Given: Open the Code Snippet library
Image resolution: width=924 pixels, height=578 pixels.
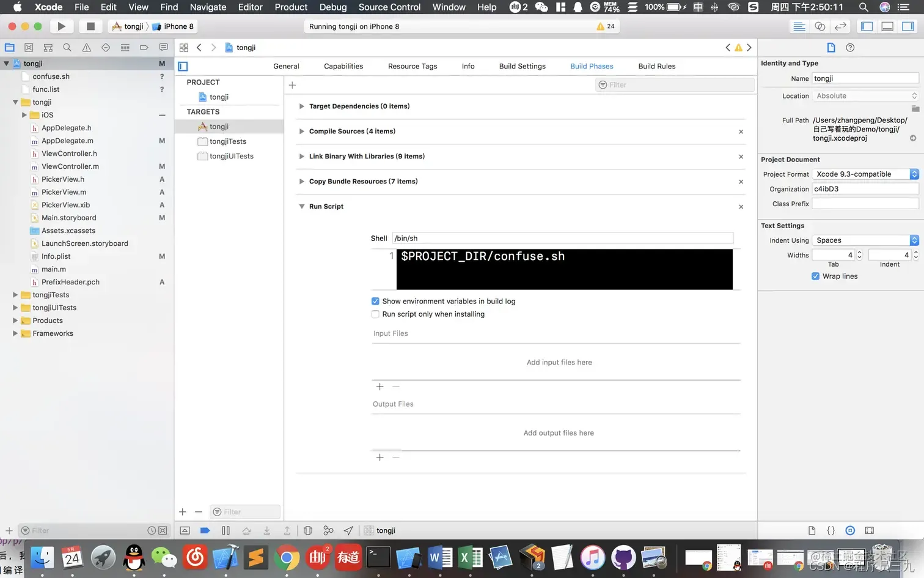Looking at the screenshot, I should coord(831,531).
